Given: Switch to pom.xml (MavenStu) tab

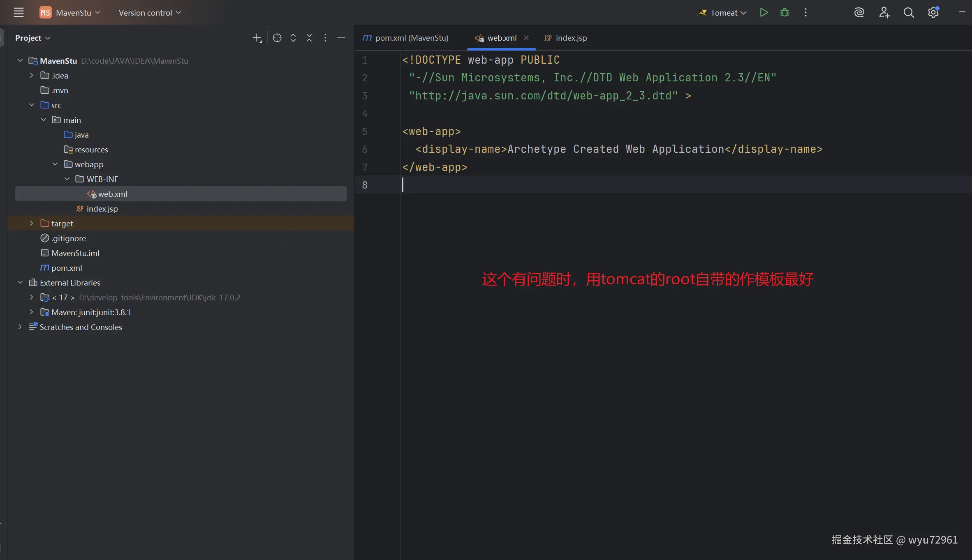Looking at the screenshot, I should [x=411, y=38].
